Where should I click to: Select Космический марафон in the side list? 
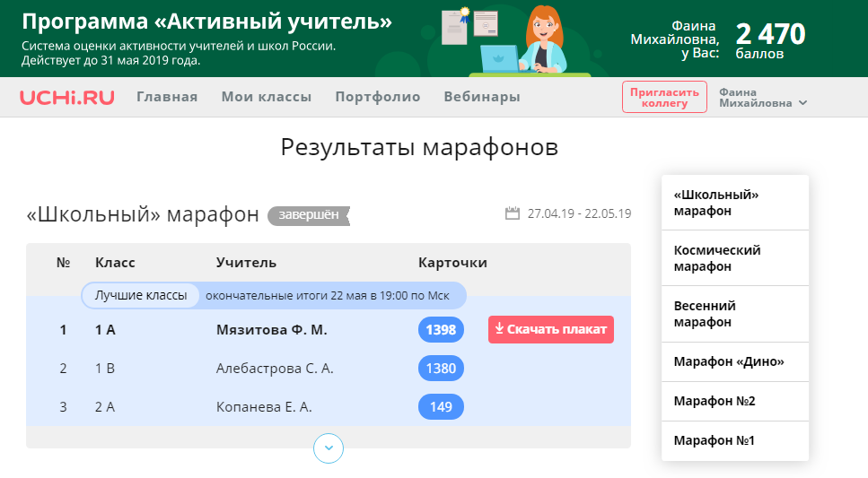735,257
